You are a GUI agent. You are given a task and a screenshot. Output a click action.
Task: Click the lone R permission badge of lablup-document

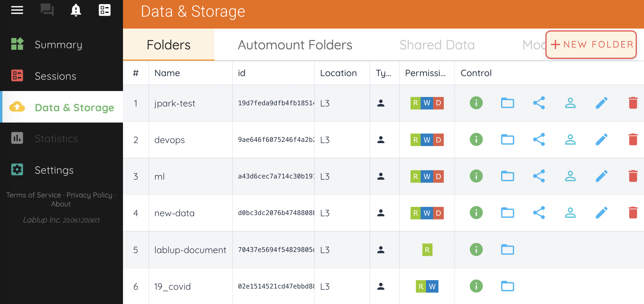click(x=427, y=250)
